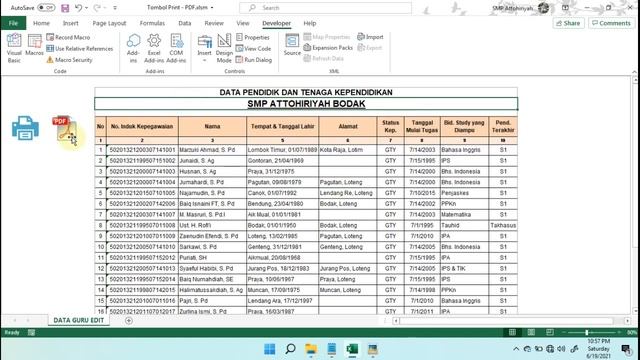The width and height of the screenshot is (640, 360).
Task: Open control Properties
Action: click(253, 37)
